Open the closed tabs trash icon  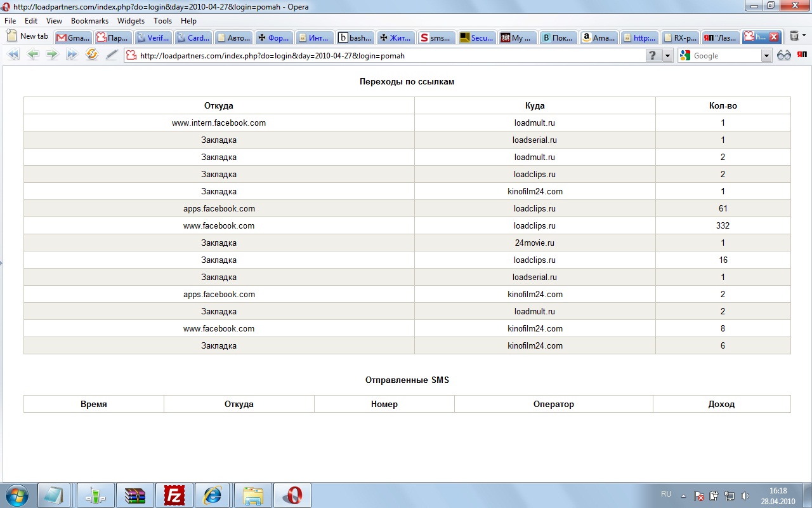coord(794,37)
